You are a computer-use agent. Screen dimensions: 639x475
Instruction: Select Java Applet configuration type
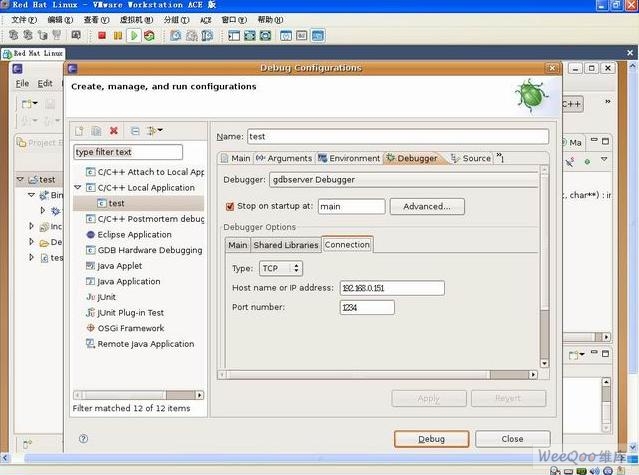(x=114, y=266)
